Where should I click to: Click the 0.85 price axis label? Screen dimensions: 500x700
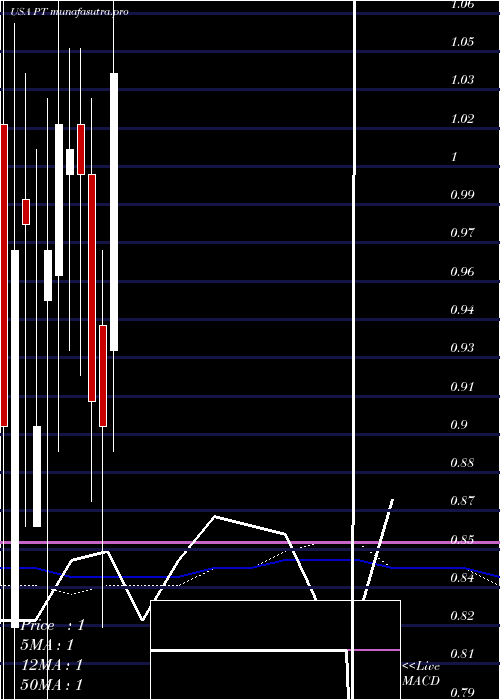[462, 540]
